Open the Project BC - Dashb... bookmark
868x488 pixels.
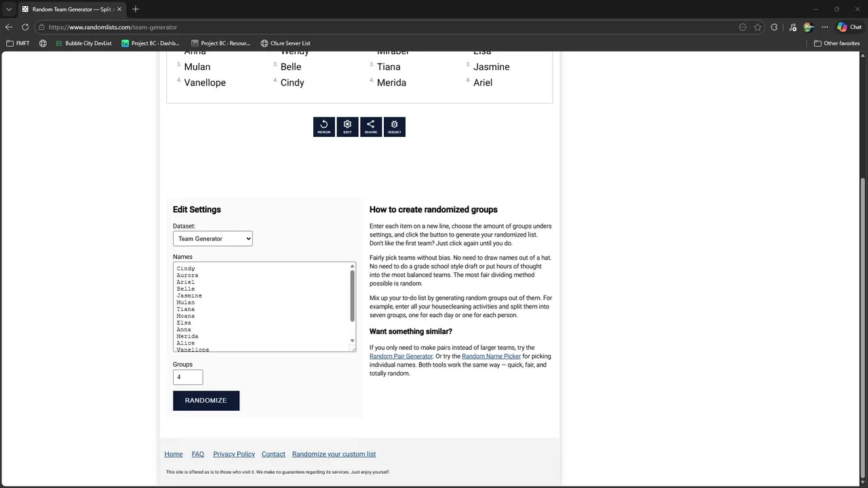click(151, 43)
